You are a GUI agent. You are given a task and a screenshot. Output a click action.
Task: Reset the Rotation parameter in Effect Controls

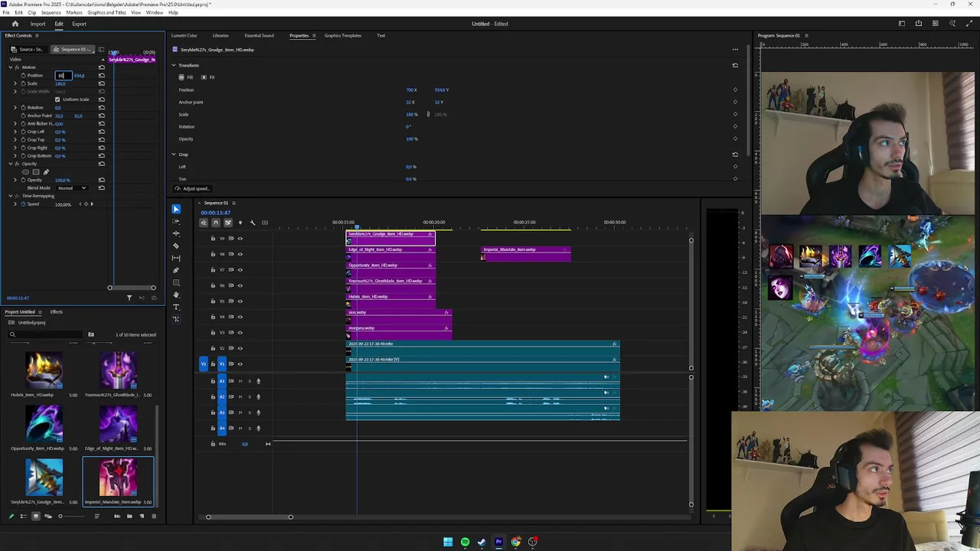tap(101, 108)
